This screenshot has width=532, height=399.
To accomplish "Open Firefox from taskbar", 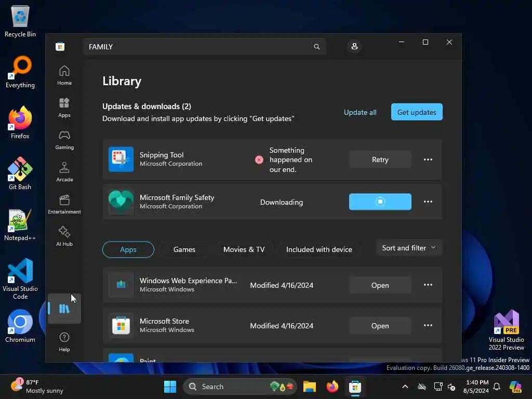I will coord(332,387).
